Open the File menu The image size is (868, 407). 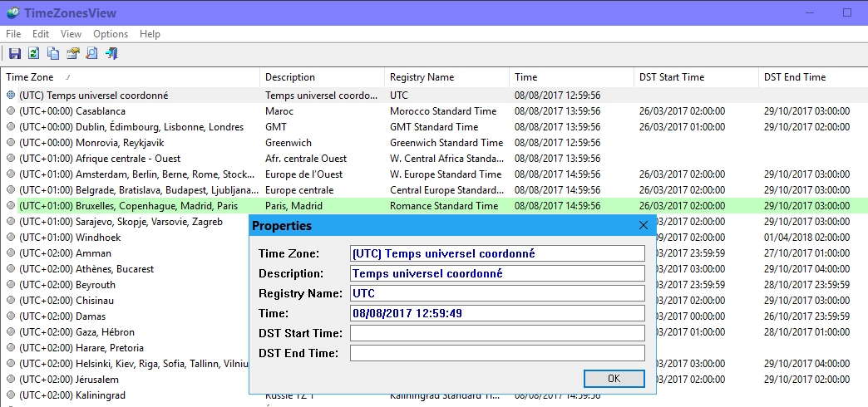click(x=13, y=34)
